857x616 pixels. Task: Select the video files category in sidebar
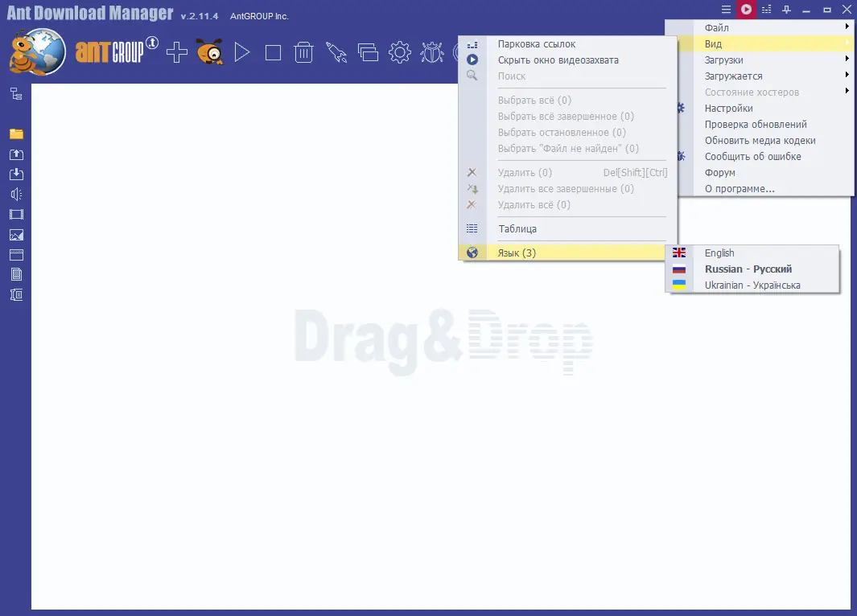point(14,214)
